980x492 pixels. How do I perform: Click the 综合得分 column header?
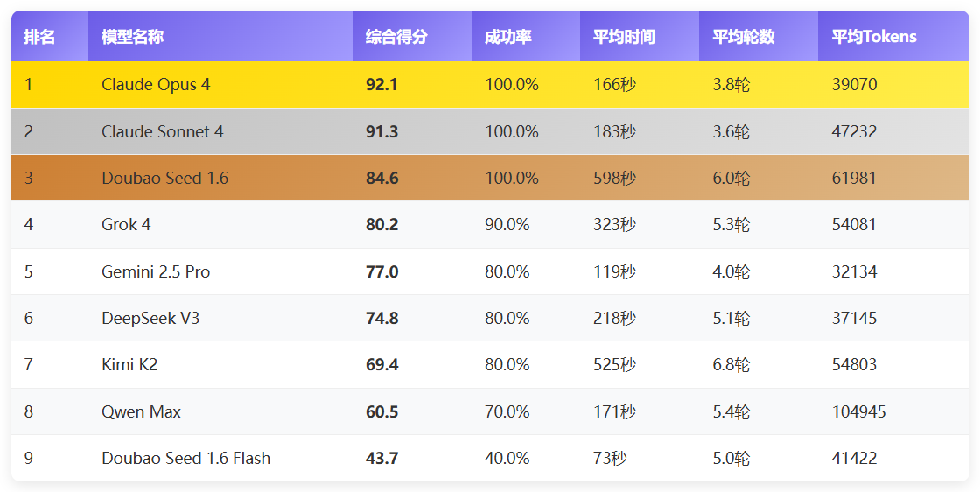click(412, 36)
